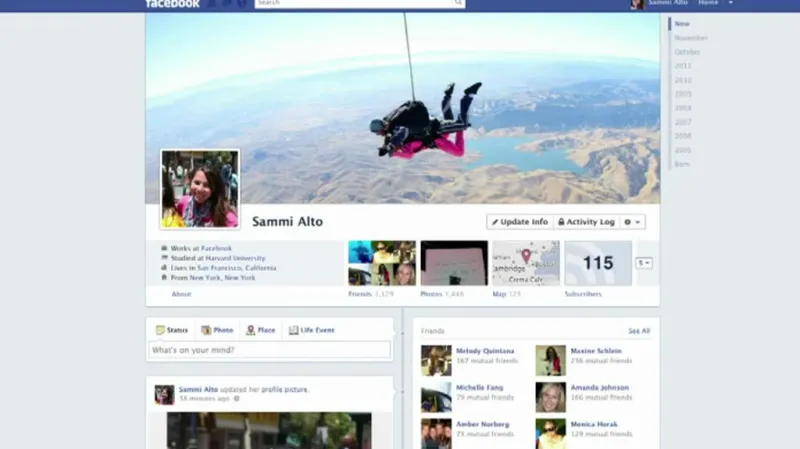
Task: Open Melody Quintana's profile link
Action: (x=485, y=351)
